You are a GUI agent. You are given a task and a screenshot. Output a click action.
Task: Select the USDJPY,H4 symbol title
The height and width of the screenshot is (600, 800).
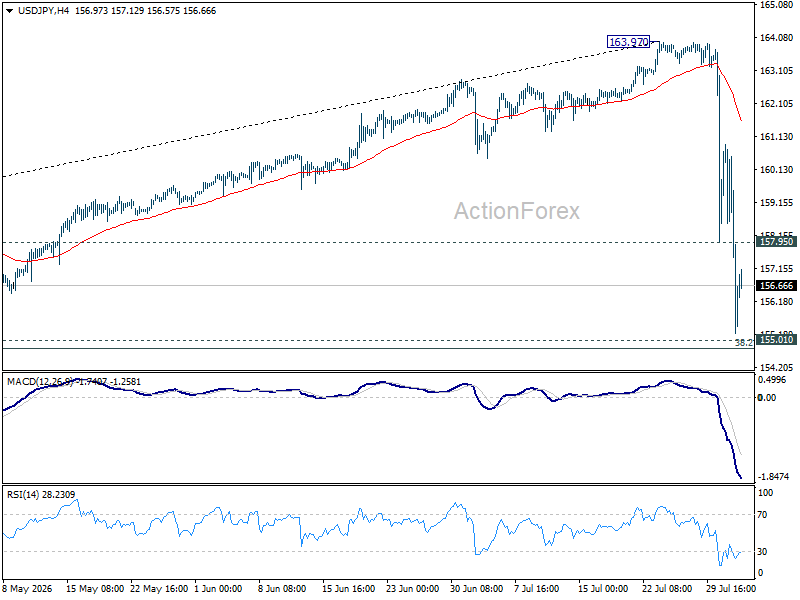[x=43, y=11]
